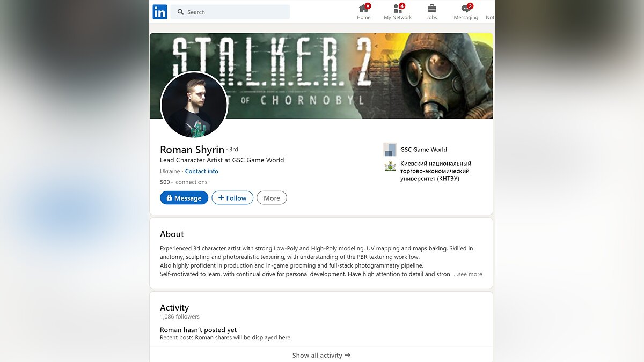The width and height of the screenshot is (644, 362).
Task: Follow Roman Shyrin
Action: [x=232, y=198]
